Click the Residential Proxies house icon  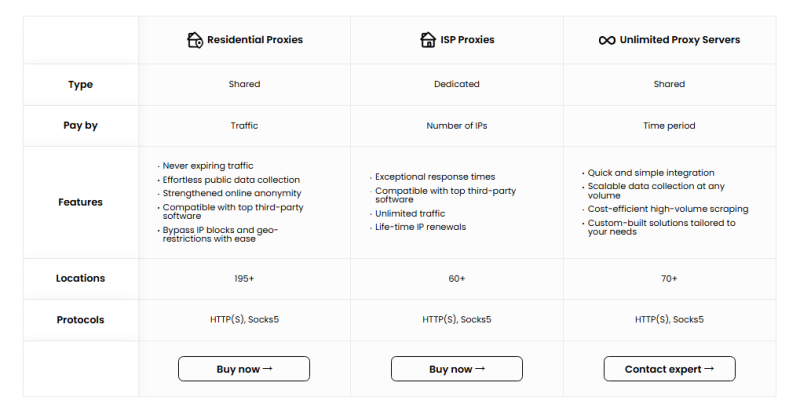tap(195, 40)
